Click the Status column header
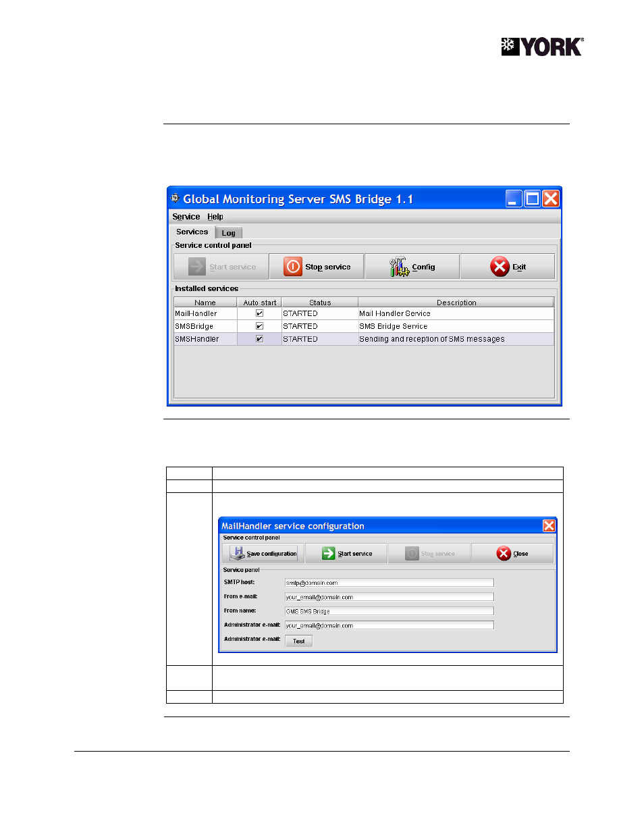This screenshot has width=644, height=834. click(320, 303)
